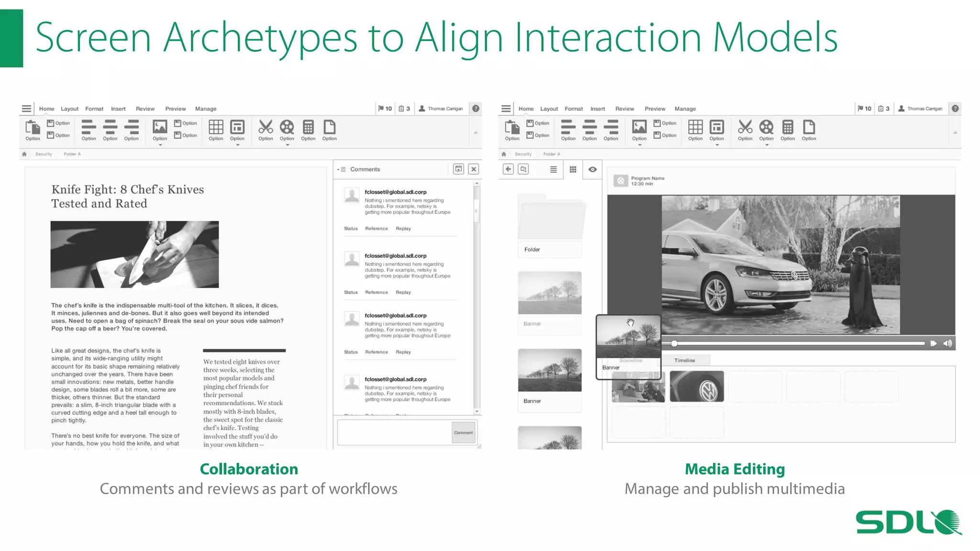
Task: Insert table grid icon in Collaboration ribbon
Action: [x=216, y=127]
